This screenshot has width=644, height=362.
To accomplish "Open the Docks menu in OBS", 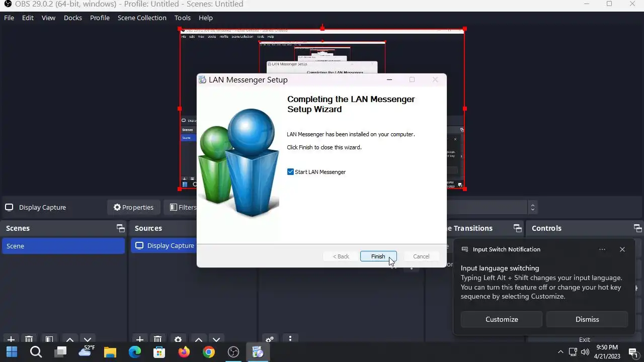I will (72, 18).
